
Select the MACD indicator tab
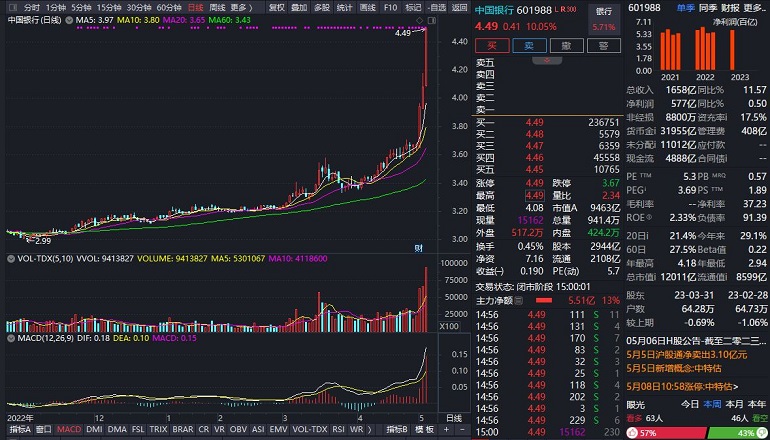point(69,429)
